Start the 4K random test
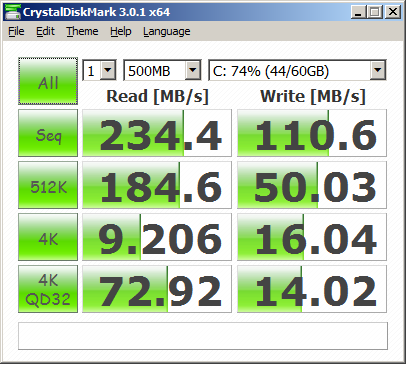 (x=48, y=237)
